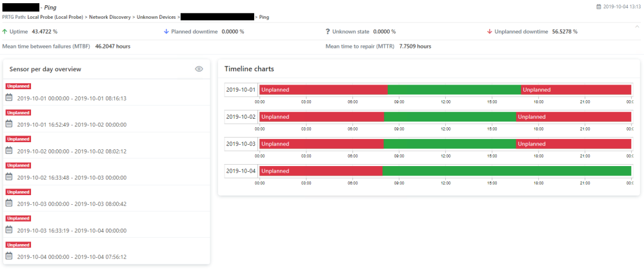Click the report timestamp 2019-10-04 13:13
This screenshot has width=644, height=270.
click(622, 7)
